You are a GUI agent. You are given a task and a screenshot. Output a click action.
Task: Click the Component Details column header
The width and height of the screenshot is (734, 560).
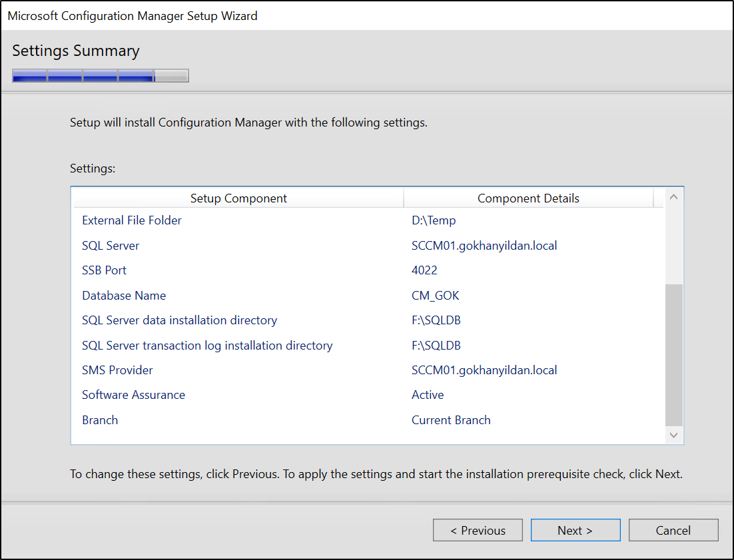(528, 198)
